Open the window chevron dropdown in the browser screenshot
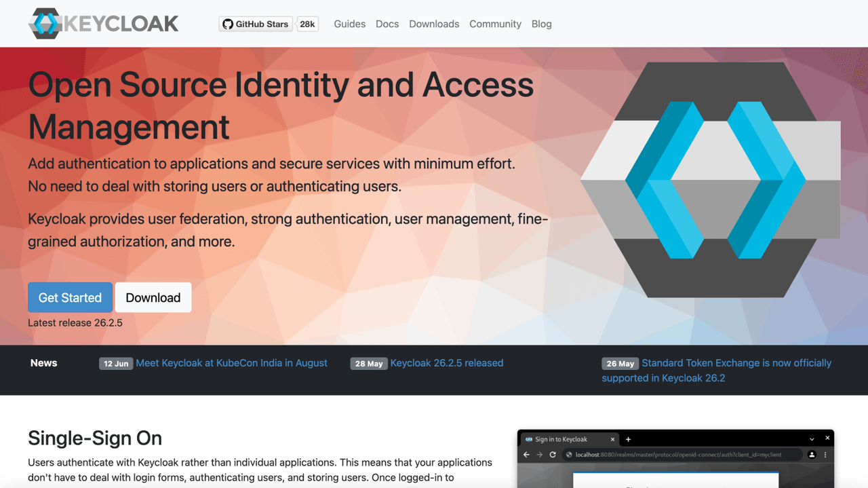The width and height of the screenshot is (868, 488). point(812,438)
